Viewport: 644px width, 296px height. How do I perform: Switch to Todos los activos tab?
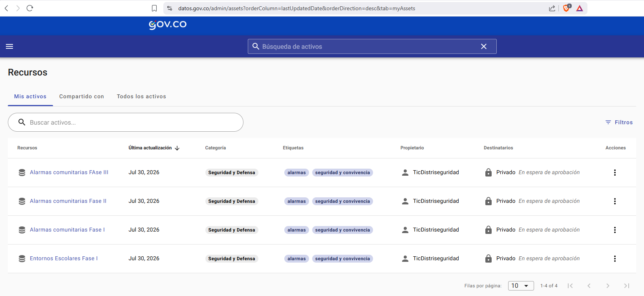141,96
